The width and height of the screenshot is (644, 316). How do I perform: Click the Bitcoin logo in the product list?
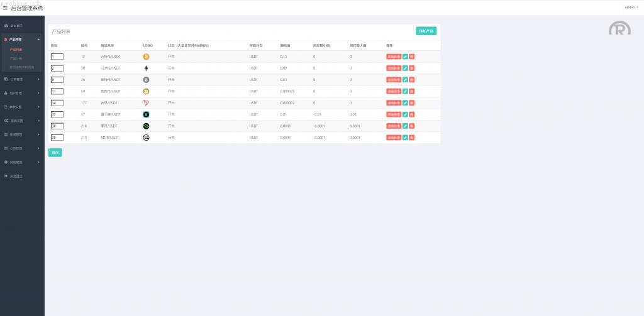(146, 57)
